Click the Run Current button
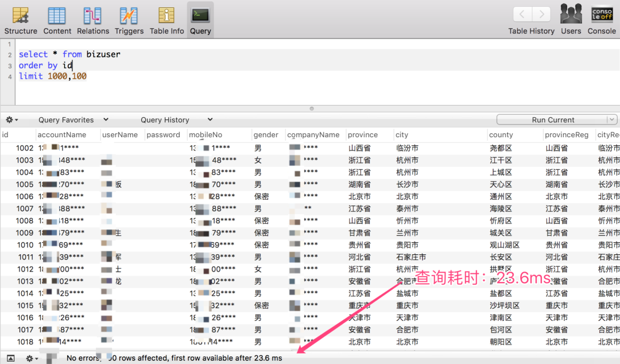The height and width of the screenshot is (364, 620). (x=552, y=120)
